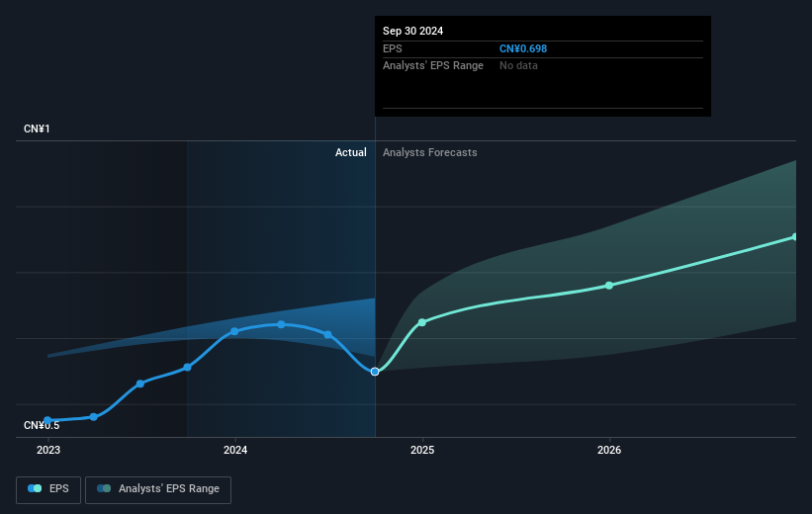The image size is (812, 514).
Task: Select the 2026 forecast EPS data point
Action: click(x=609, y=286)
